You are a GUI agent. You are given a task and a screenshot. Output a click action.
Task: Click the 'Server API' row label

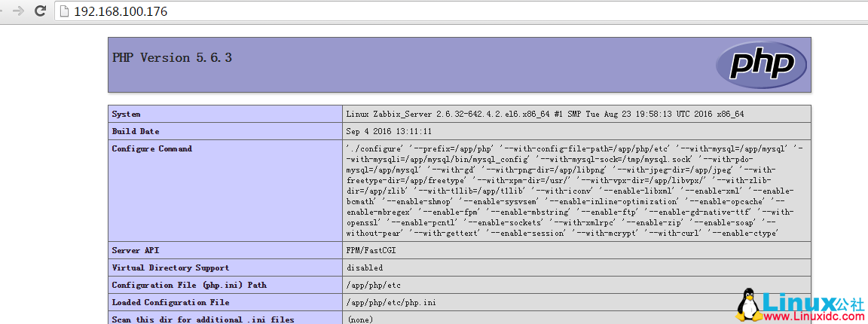(x=135, y=250)
